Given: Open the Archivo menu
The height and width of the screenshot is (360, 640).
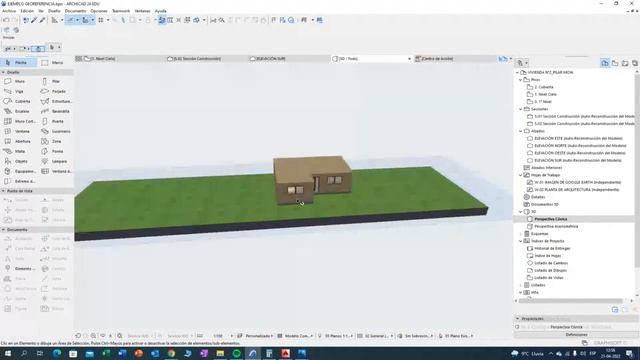Looking at the screenshot, I should tap(9, 11).
